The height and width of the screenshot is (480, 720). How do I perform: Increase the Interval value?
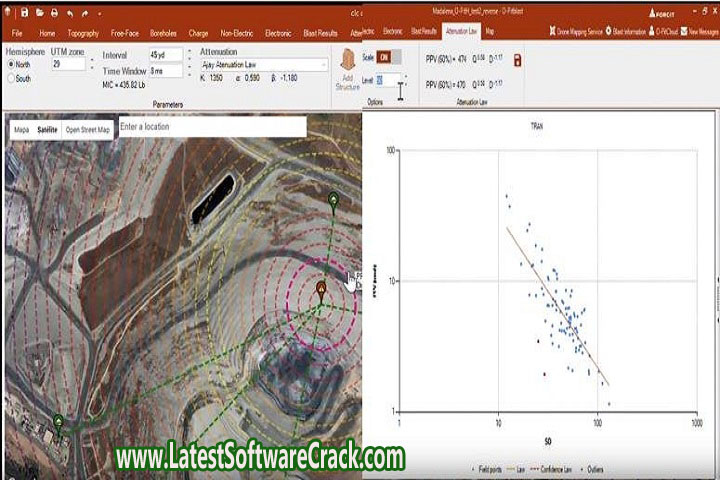pyautogui.click(x=190, y=51)
